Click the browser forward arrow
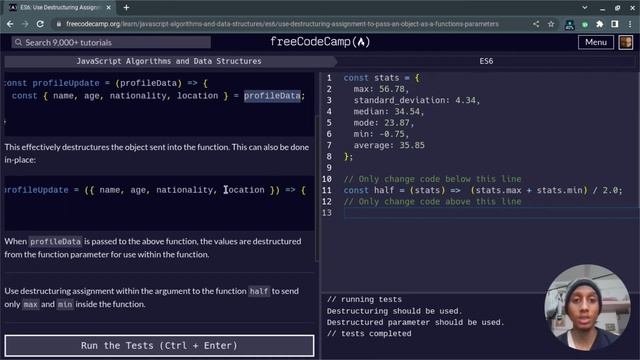The image size is (640, 360). pyautogui.click(x=25, y=24)
